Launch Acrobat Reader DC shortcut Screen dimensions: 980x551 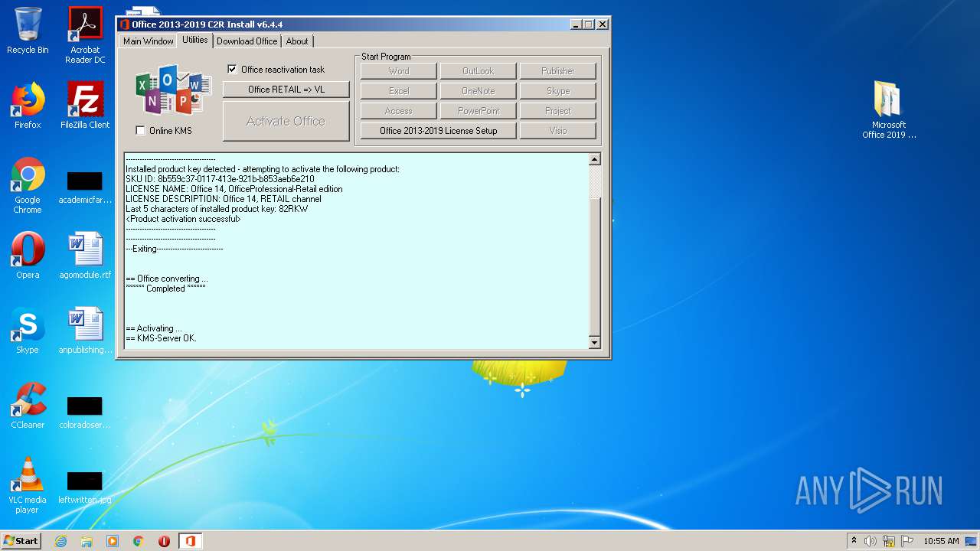[x=85, y=35]
